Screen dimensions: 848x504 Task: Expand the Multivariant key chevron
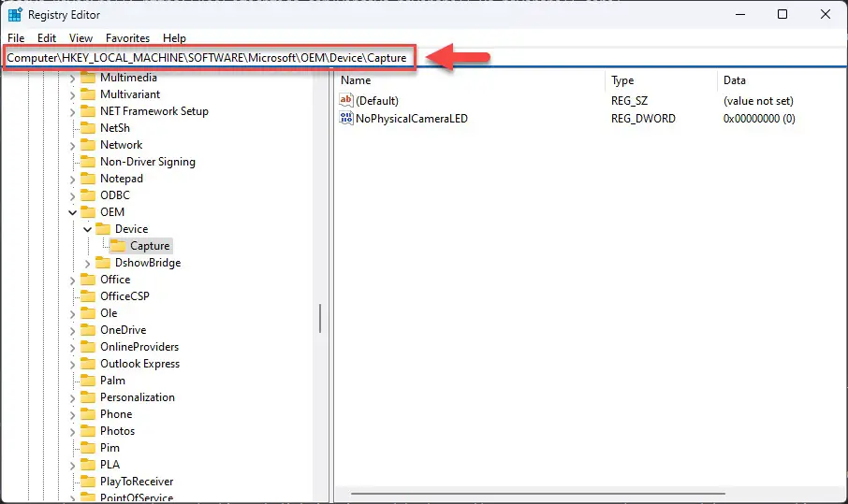click(x=72, y=95)
